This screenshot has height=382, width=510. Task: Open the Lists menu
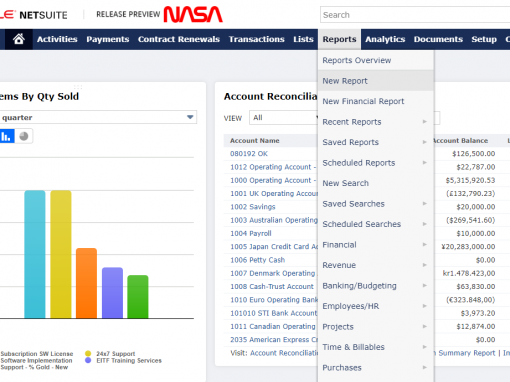(303, 39)
